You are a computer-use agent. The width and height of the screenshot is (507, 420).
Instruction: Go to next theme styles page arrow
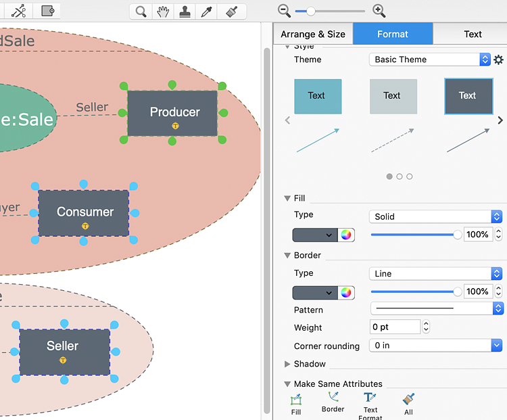coord(500,120)
